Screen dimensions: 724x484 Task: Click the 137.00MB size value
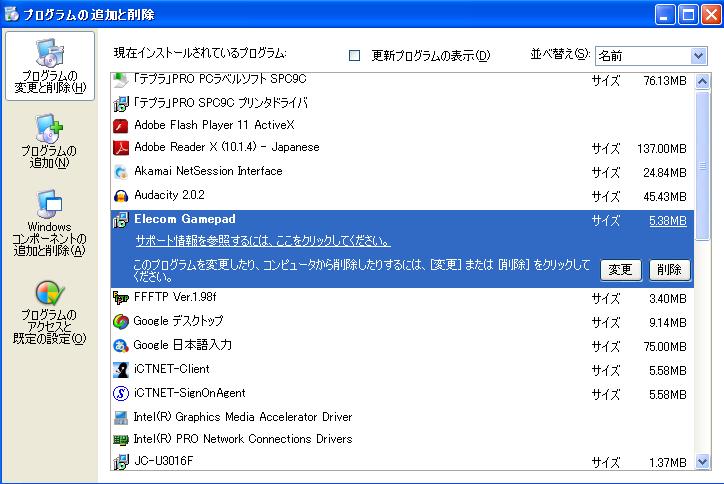click(x=661, y=149)
